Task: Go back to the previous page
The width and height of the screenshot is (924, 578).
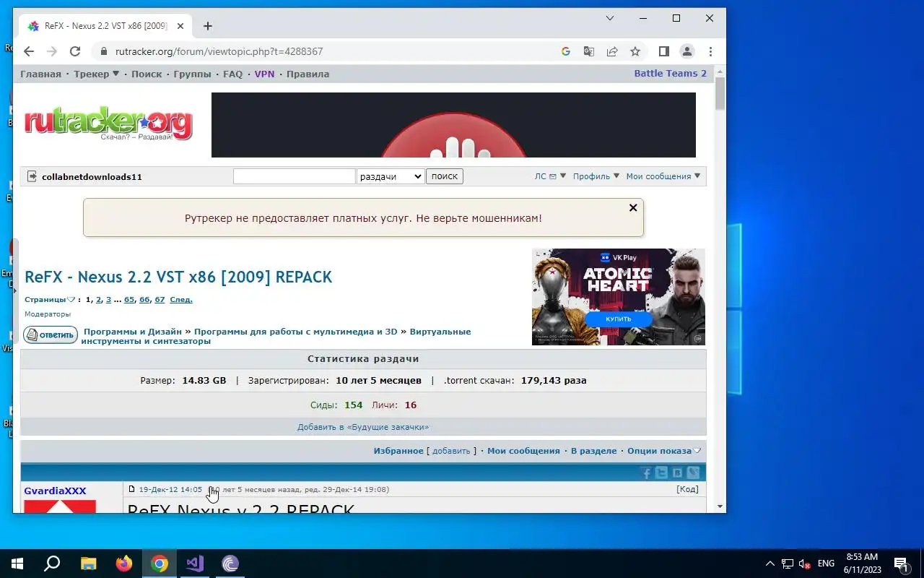Action: (x=29, y=51)
